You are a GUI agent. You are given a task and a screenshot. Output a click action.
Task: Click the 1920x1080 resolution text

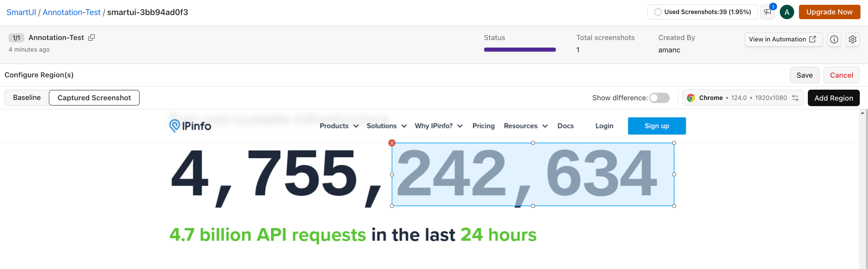(x=771, y=98)
